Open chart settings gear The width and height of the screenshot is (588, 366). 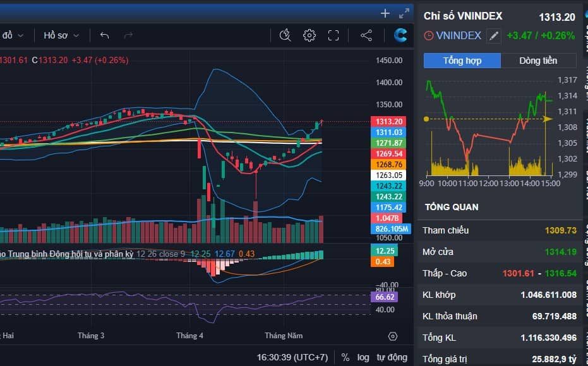click(309, 35)
